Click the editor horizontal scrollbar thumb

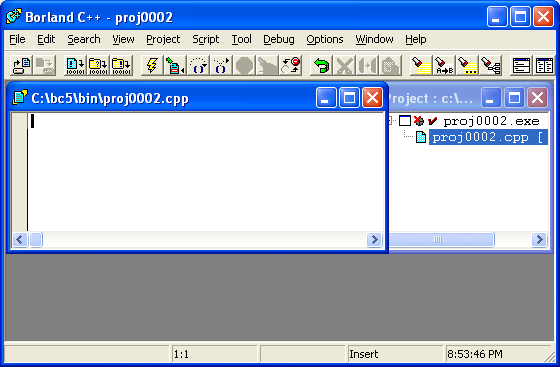(x=36, y=239)
